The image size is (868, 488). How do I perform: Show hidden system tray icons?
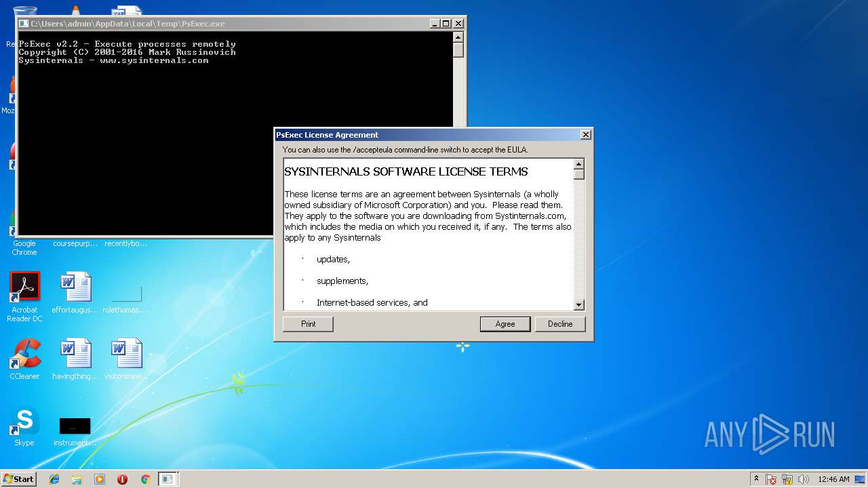point(756,479)
